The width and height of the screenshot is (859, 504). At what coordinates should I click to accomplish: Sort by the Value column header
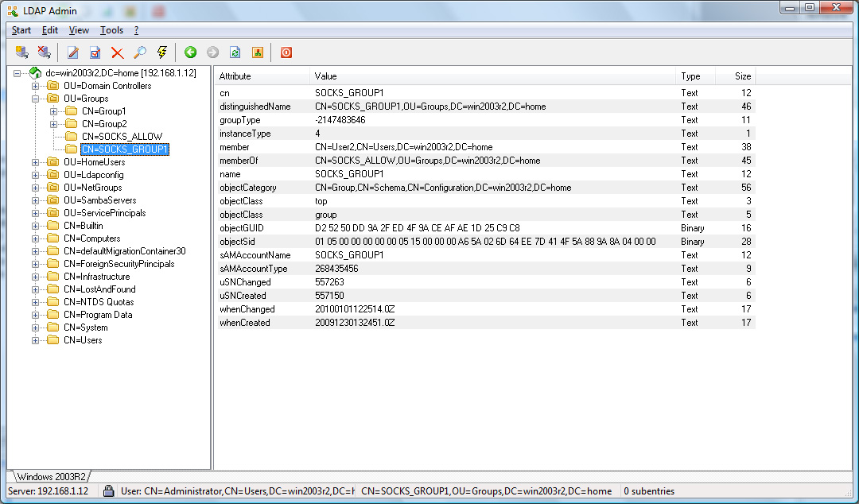[x=492, y=76]
